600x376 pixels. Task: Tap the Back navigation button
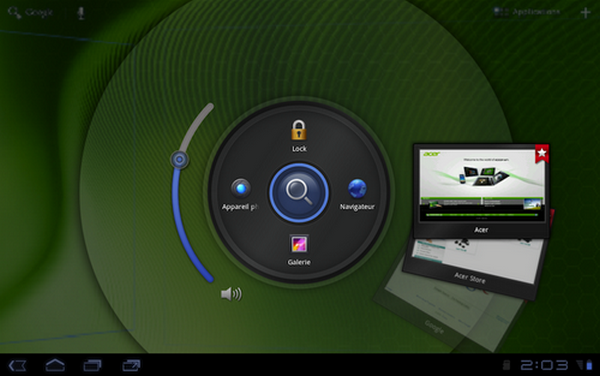[x=17, y=365]
